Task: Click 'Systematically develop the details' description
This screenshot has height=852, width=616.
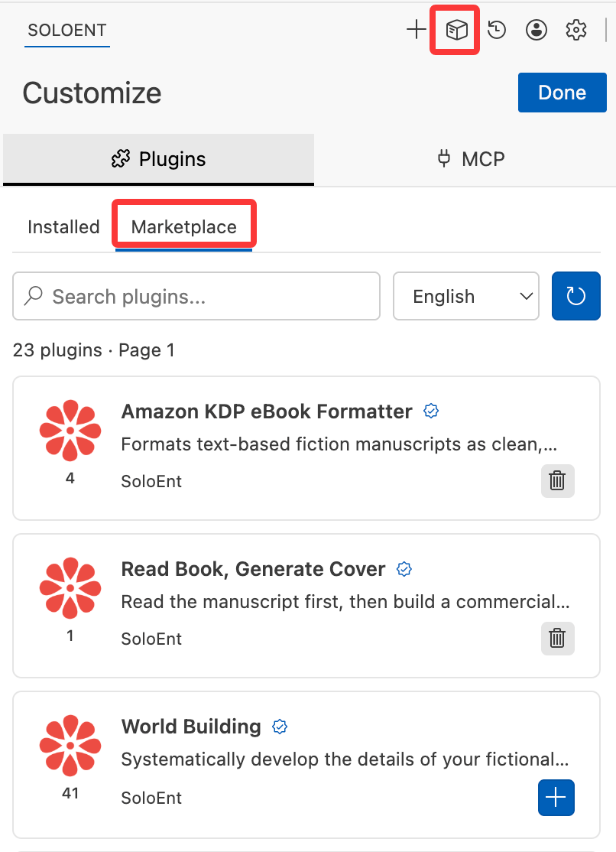Action: (x=345, y=759)
